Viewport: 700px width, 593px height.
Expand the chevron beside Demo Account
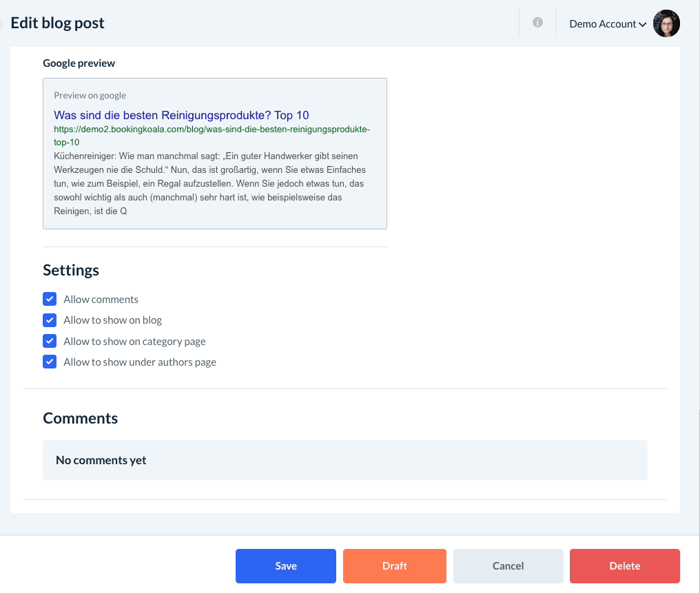pos(643,24)
